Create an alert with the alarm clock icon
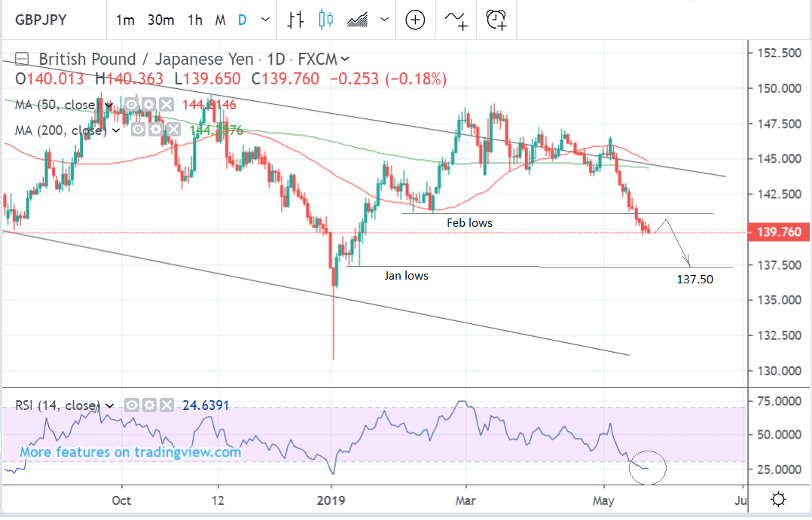This screenshot has width=812, height=520. (x=496, y=20)
